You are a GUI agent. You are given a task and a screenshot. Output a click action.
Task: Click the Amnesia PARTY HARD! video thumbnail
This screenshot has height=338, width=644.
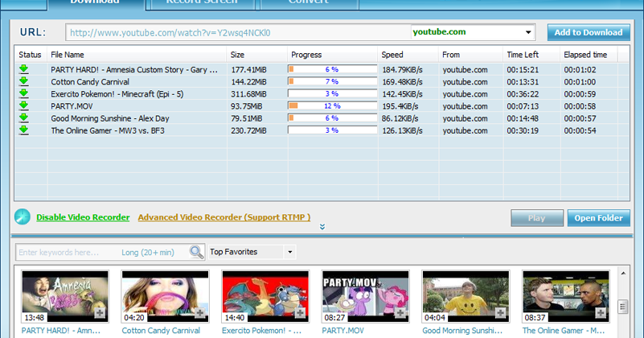pos(65,296)
